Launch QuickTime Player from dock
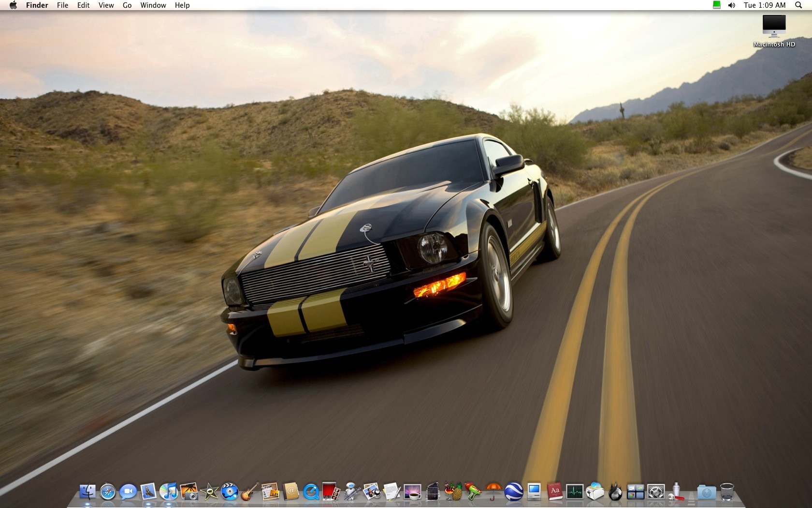 (x=311, y=492)
